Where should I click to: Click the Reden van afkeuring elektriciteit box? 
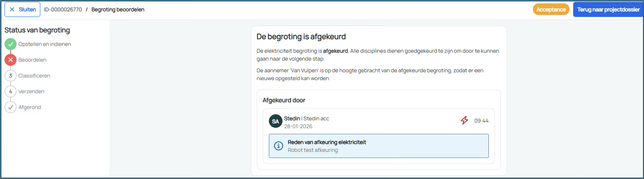tap(378, 146)
